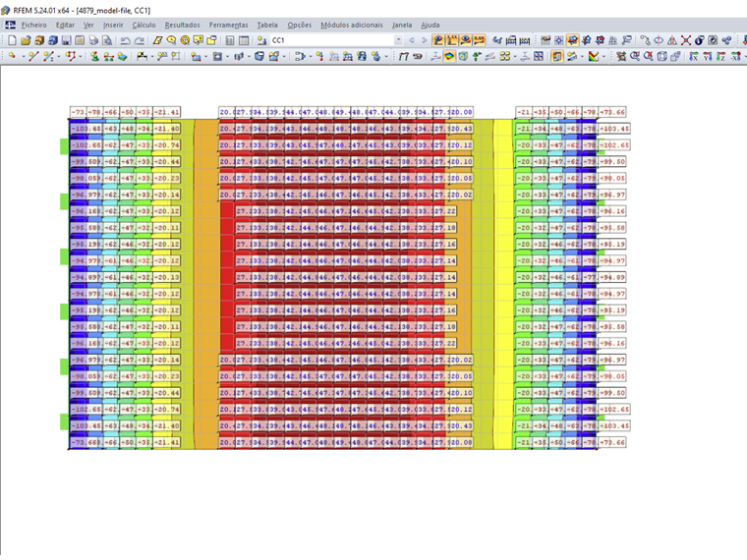Open print preview

pos(108,40)
